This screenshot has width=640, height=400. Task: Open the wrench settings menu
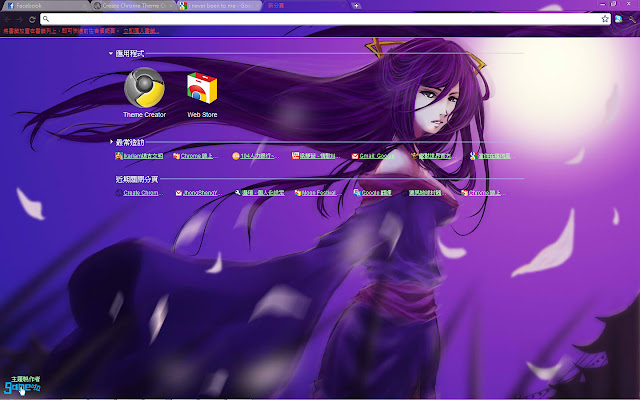[x=630, y=19]
